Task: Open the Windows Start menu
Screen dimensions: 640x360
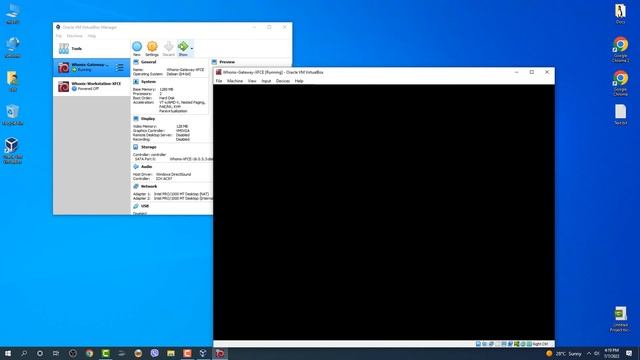Action: coord(8,353)
